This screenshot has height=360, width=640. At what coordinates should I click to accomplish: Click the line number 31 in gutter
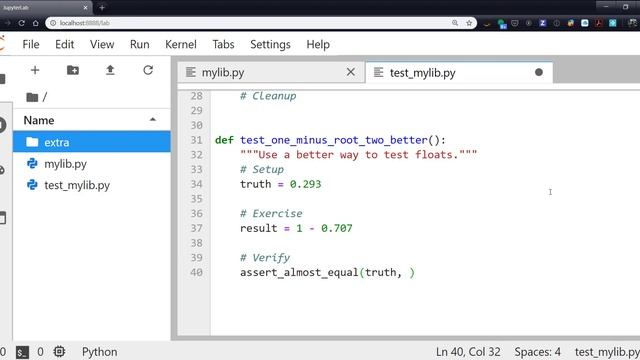tap(197, 140)
